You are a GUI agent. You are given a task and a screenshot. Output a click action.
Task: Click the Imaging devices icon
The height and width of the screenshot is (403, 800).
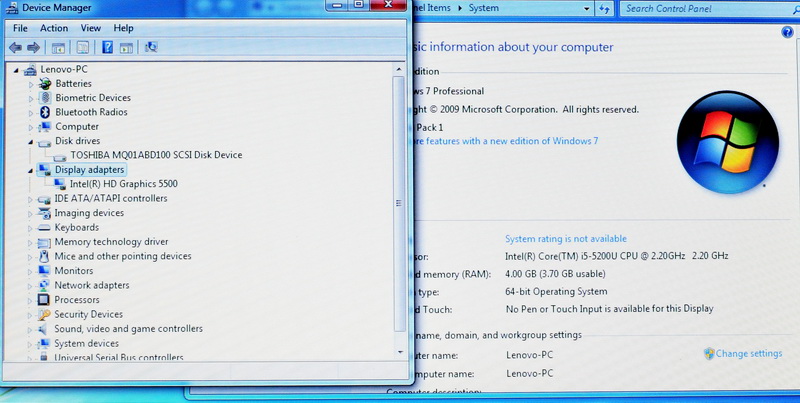[44, 213]
